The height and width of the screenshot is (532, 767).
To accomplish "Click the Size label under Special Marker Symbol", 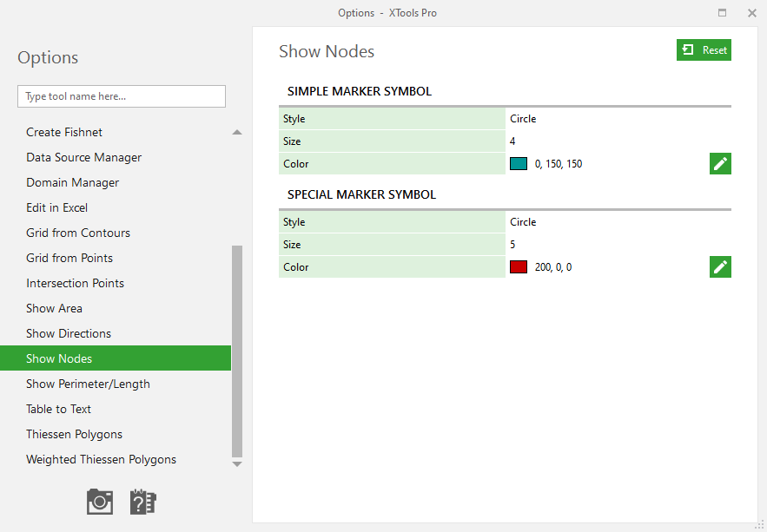I will (292, 244).
